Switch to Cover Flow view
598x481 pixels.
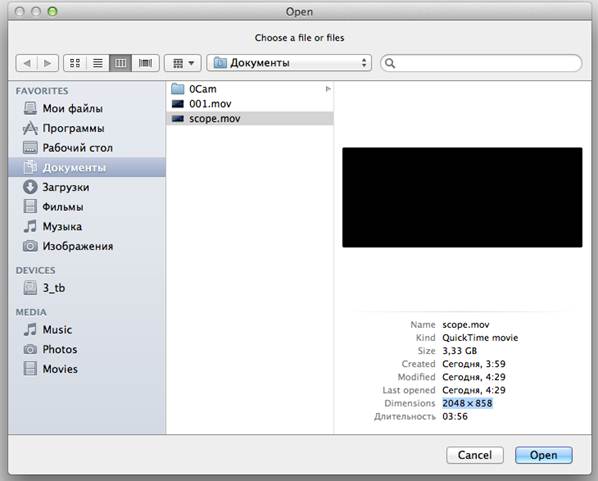(x=145, y=63)
